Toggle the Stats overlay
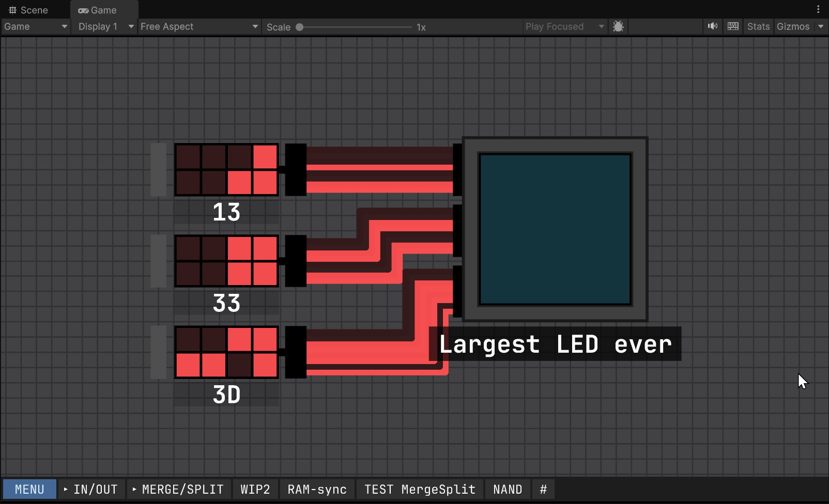Image resolution: width=829 pixels, height=504 pixels. click(x=758, y=26)
